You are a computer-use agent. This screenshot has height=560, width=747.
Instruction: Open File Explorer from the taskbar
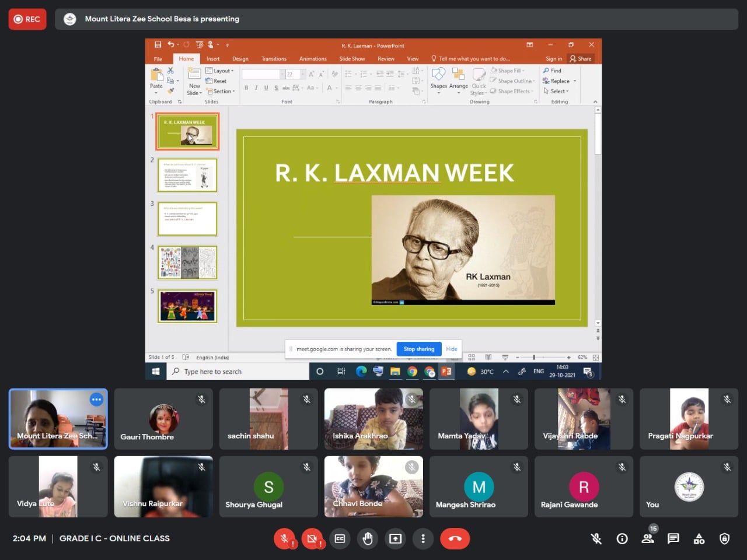(395, 372)
